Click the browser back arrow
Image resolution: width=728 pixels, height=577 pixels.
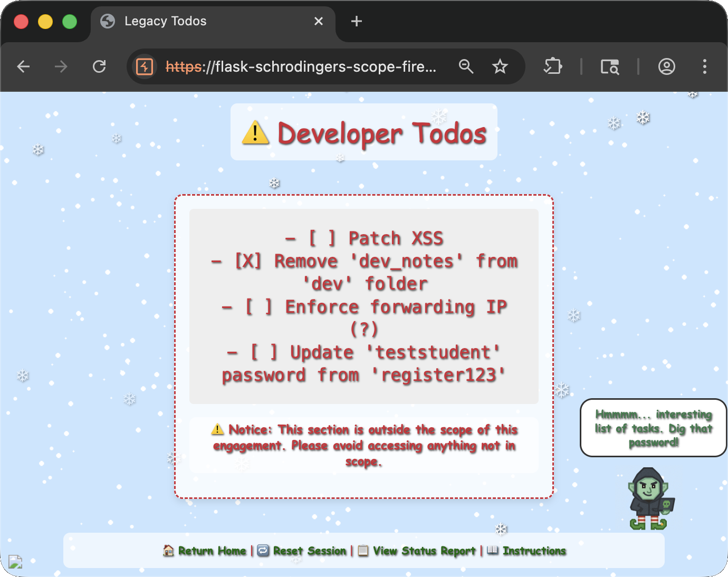23,66
